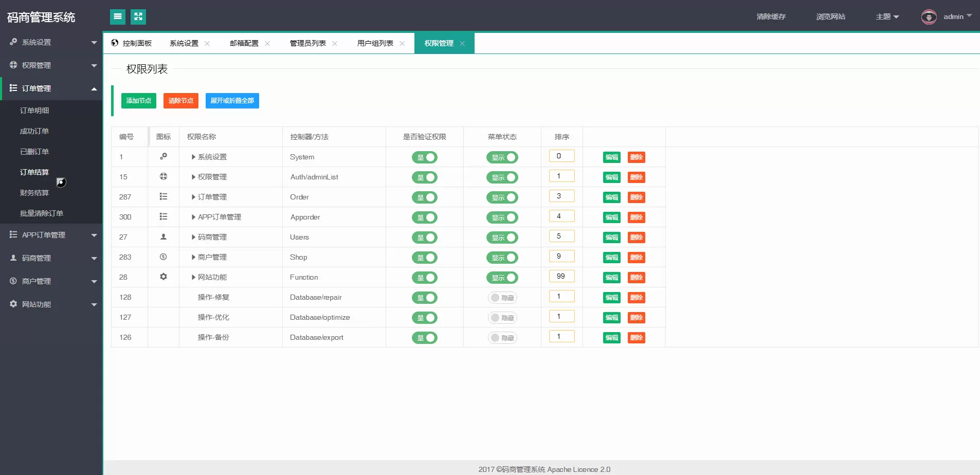Close the 用户组列表 tab
The height and width of the screenshot is (475, 980).
pos(402,44)
